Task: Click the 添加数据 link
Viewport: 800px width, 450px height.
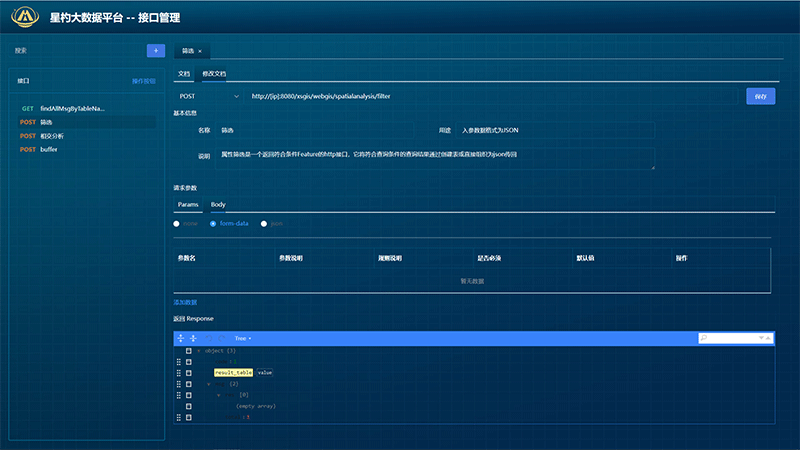Action: pos(185,302)
